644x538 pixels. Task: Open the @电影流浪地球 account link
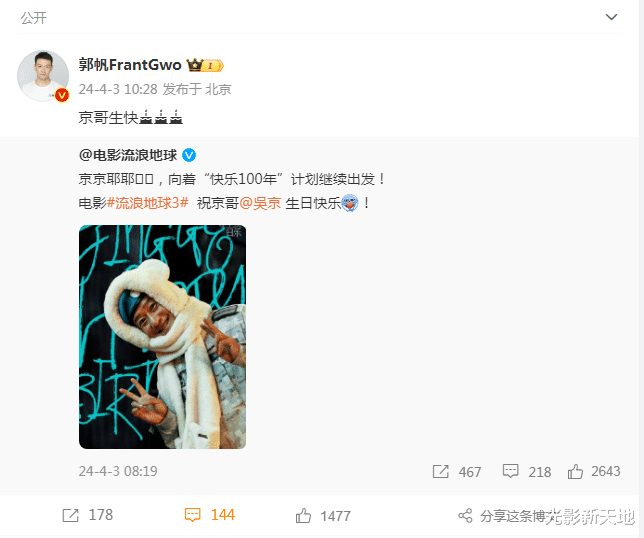(128, 155)
